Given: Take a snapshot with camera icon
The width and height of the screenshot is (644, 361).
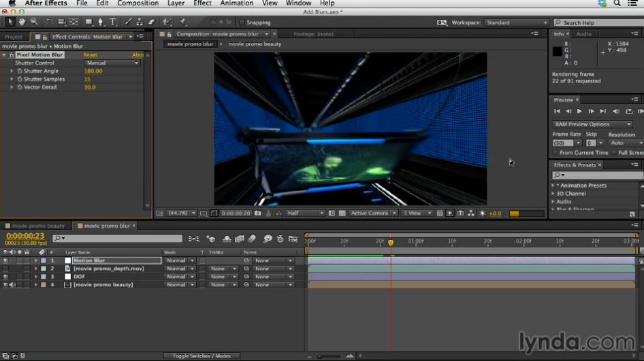Looking at the screenshot, I should point(257,213).
